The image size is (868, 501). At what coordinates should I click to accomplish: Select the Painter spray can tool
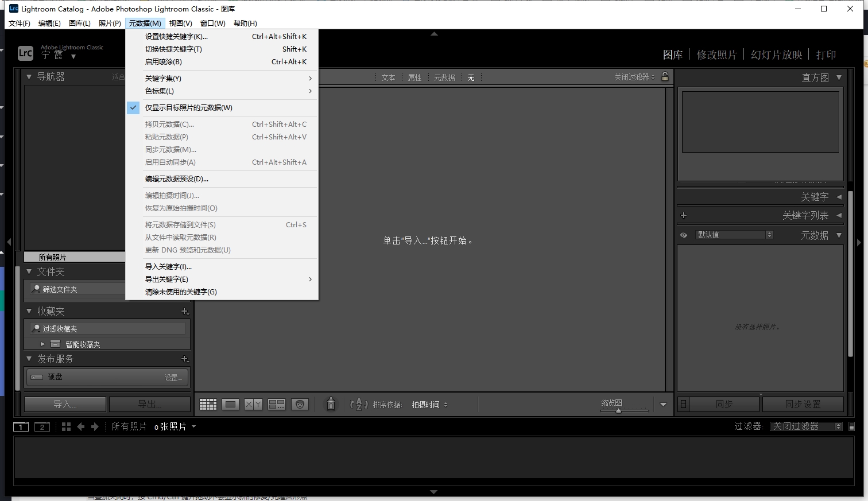click(331, 404)
